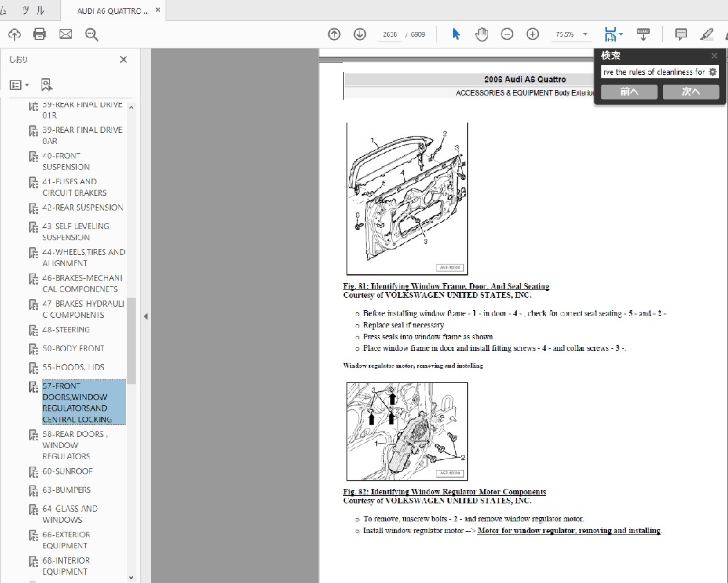This screenshot has width=728, height=583.
Task: Open bookmark 43-SELF LEVELING SUSPENSION
Action: coord(76,232)
